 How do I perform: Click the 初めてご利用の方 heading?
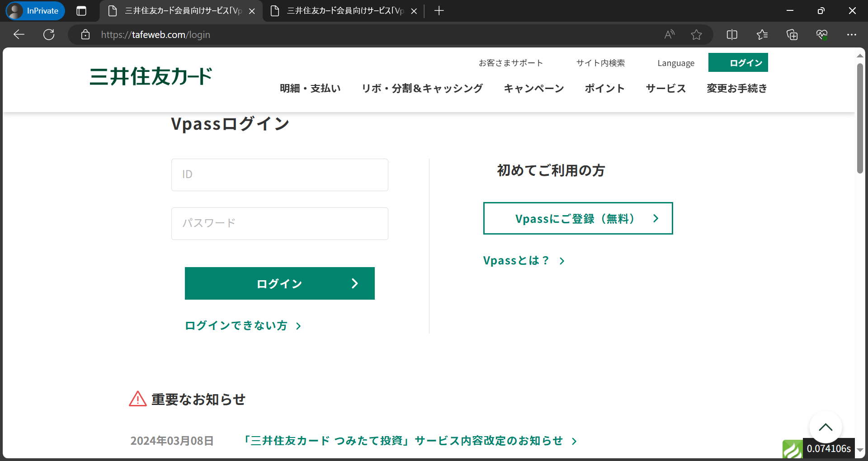551,170
